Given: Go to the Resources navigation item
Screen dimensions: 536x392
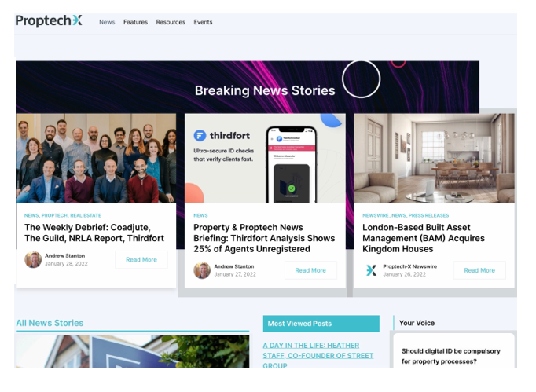Looking at the screenshot, I should coord(171,22).
